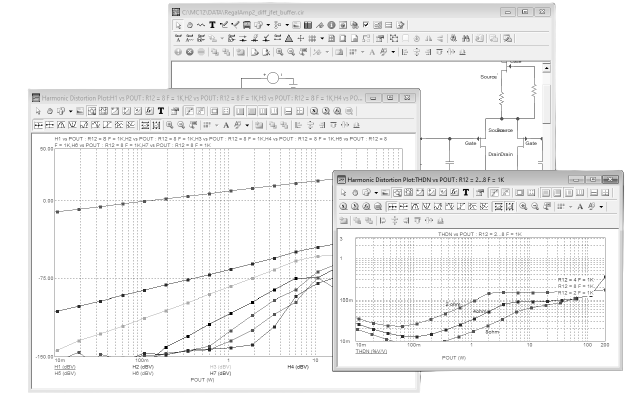Image resolution: width=627 pixels, height=398 pixels.
Task: Select the arrow Select-mode tool in schematic window
Action: click(x=178, y=25)
